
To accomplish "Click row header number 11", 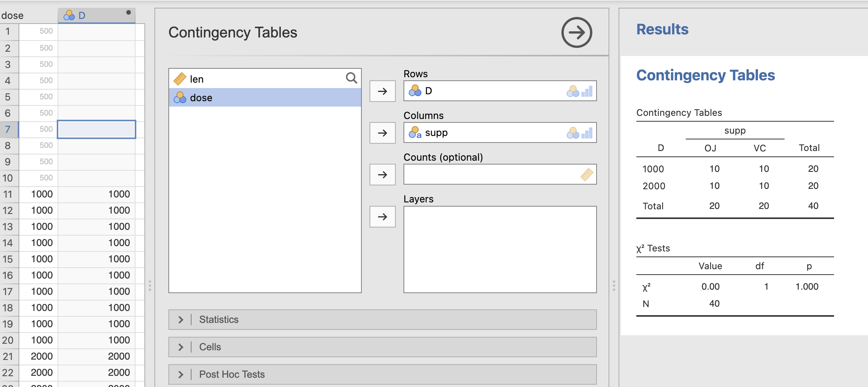I will tap(8, 194).
